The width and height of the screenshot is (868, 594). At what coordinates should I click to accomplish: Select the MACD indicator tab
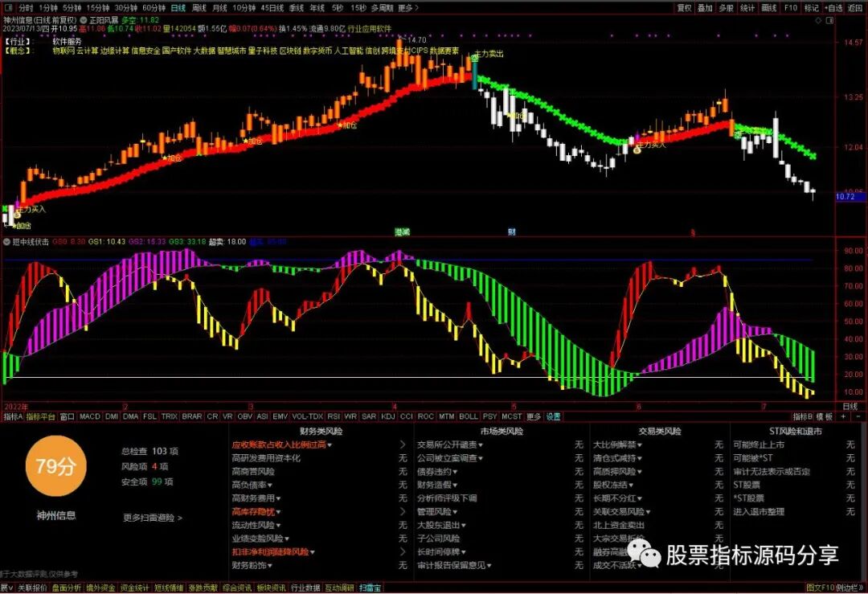click(90, 416)
